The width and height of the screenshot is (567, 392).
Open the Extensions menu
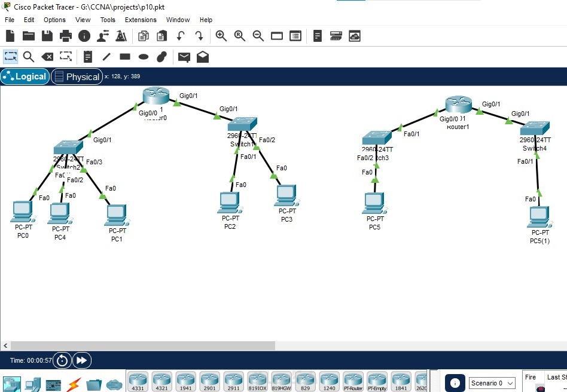point(141,20)
